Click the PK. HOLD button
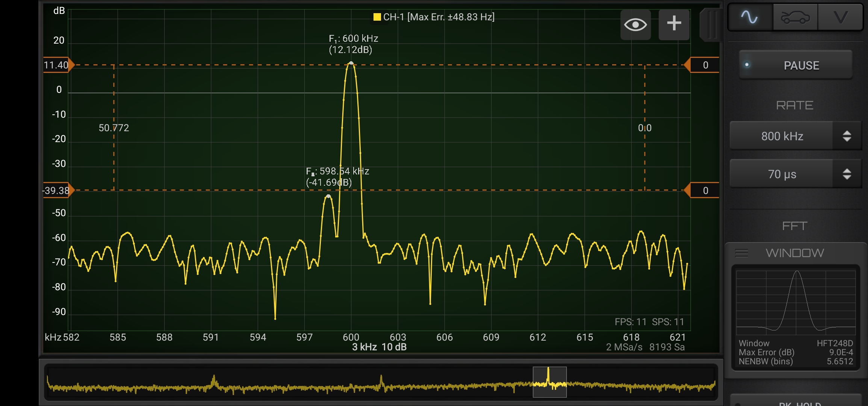The image size is (868, 406). tap(795, 401)
